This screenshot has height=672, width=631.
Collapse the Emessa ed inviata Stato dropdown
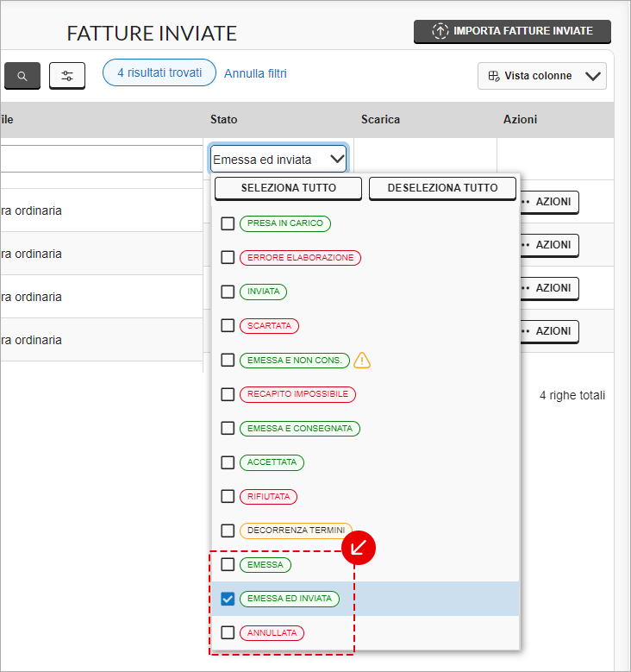337,160
